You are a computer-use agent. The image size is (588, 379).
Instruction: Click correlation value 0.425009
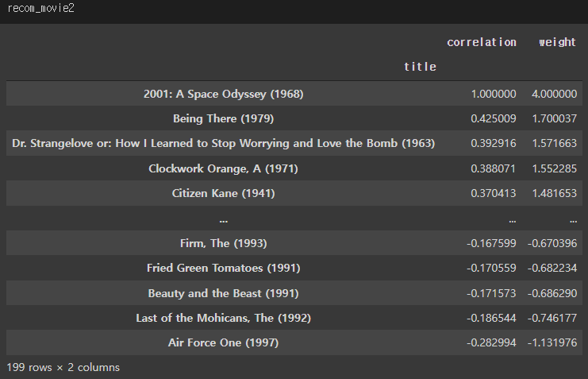494,118
